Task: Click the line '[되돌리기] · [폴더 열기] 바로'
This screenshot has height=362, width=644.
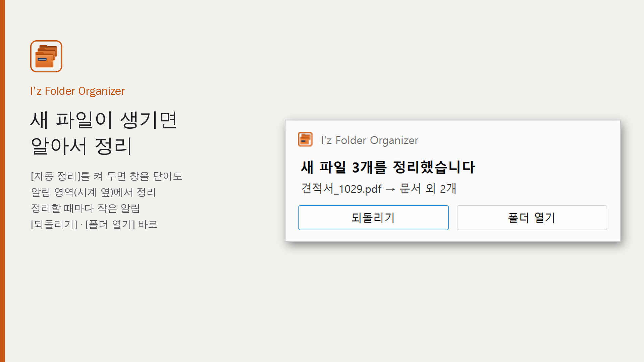Action: coord(94,224)
